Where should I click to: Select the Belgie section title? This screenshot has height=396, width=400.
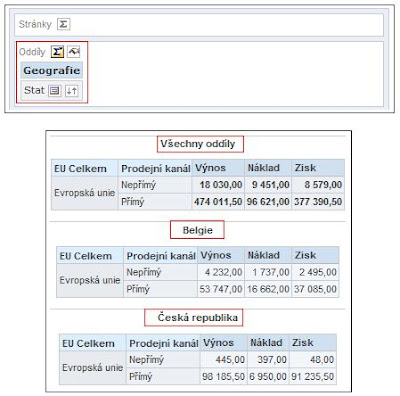(x=197, y=230)
